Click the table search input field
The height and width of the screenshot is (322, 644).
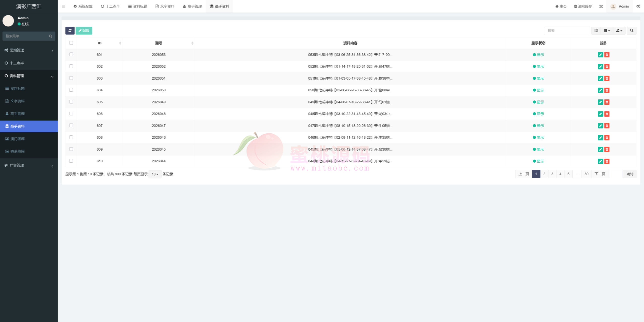567,30
